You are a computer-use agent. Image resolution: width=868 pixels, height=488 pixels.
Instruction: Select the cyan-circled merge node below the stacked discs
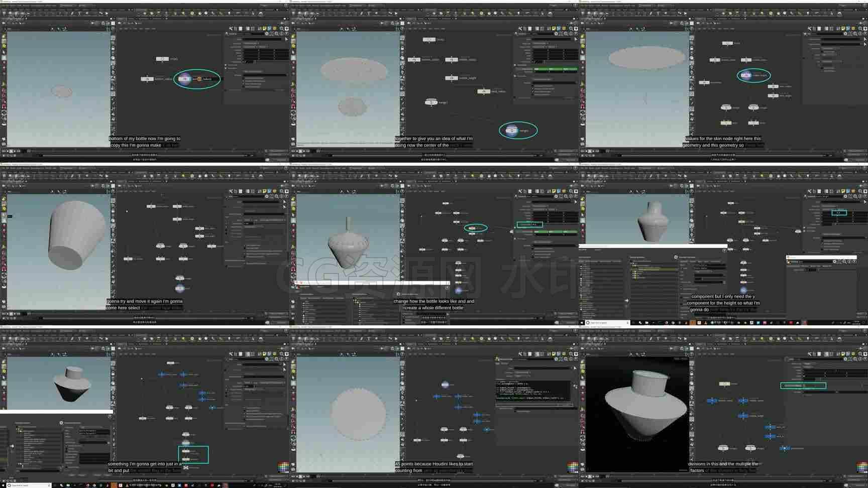(x=511, y=131)
